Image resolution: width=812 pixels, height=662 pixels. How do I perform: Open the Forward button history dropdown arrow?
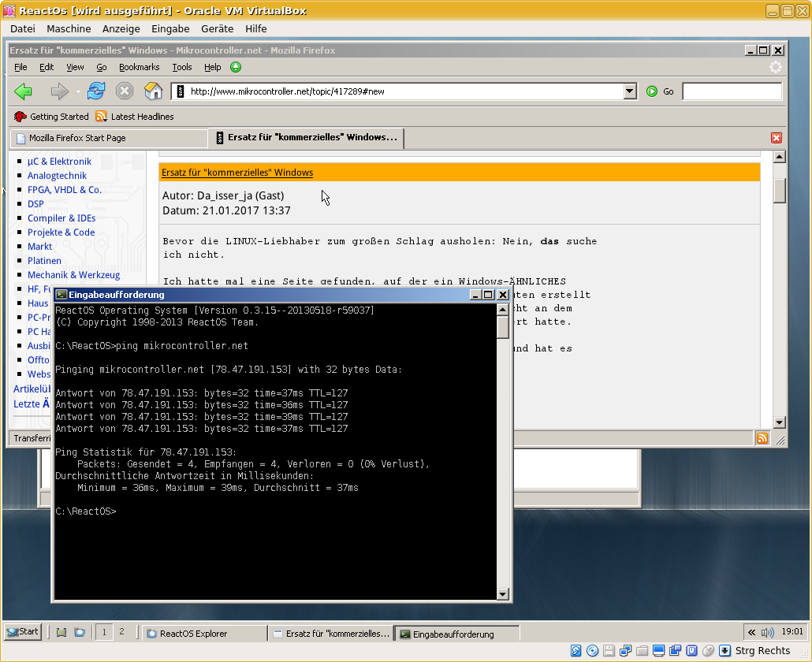click(78, 92)
